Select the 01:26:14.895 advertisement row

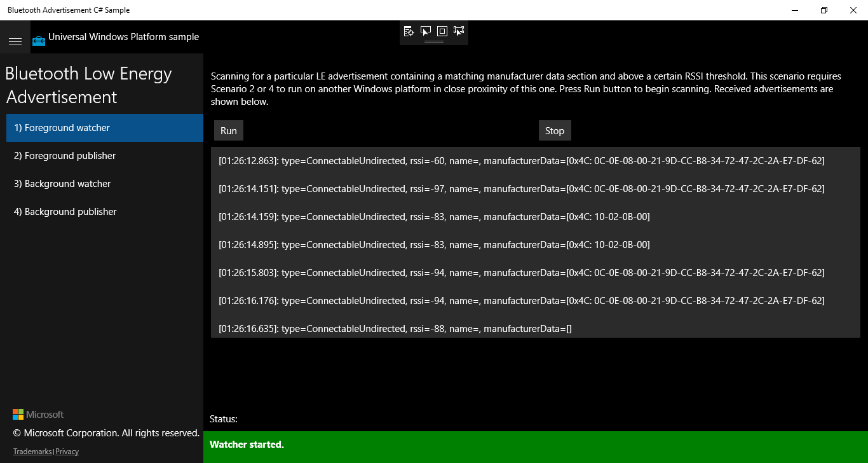[x=536, y=245]
